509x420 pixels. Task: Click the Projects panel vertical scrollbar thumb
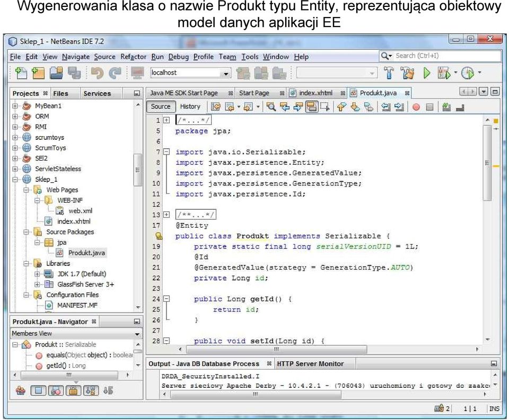[138, 169]
